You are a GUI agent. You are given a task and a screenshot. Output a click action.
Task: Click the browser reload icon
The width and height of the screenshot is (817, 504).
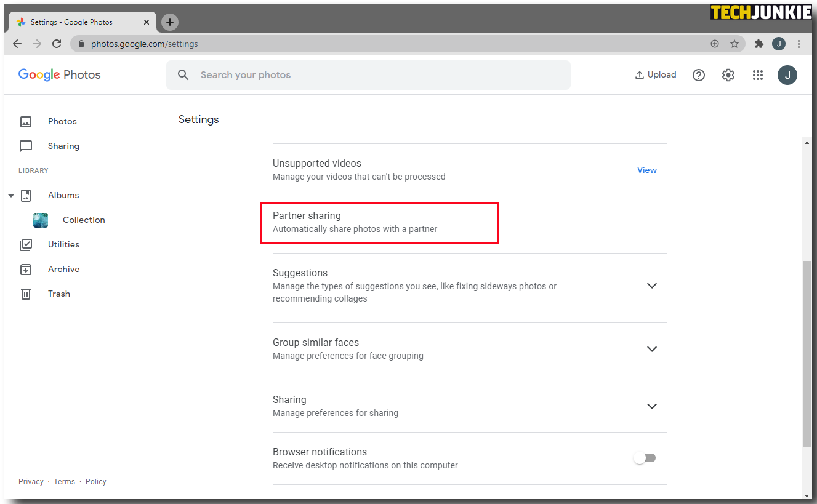[x=57, y=44]
